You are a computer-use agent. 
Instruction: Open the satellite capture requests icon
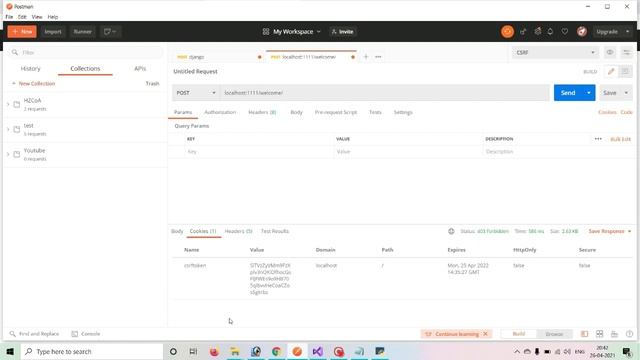click(523, 31)
